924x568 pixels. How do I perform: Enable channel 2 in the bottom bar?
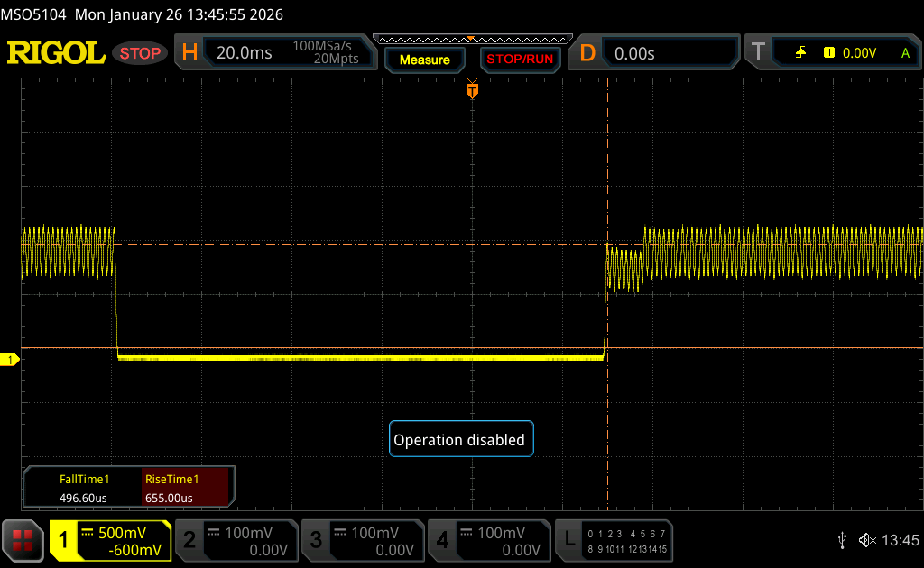[x=236, y=541]
